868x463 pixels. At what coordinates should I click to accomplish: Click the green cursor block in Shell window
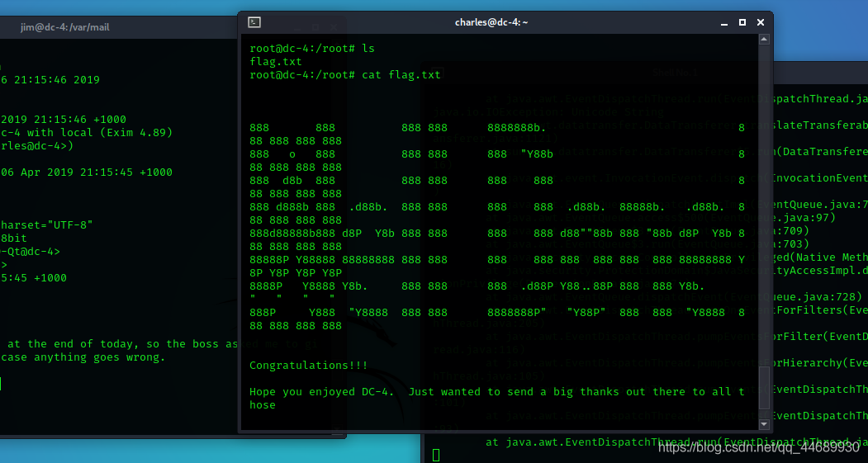pos(436,455)
